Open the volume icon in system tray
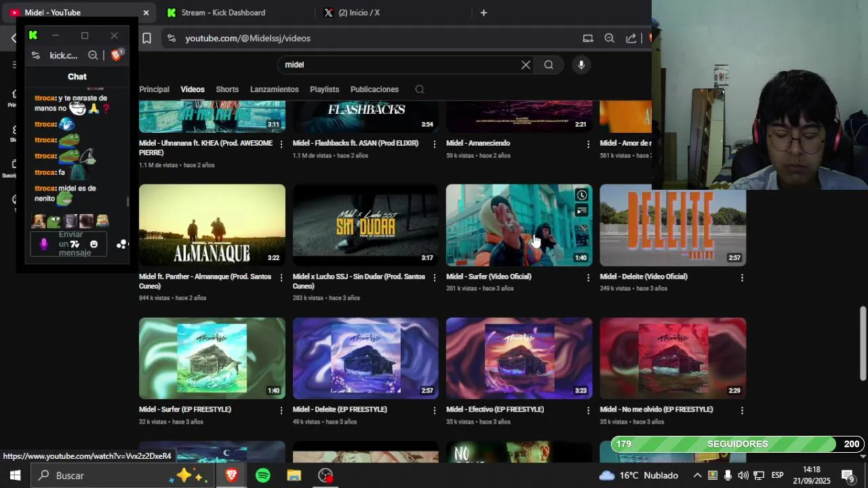 (x=743, y=476)
